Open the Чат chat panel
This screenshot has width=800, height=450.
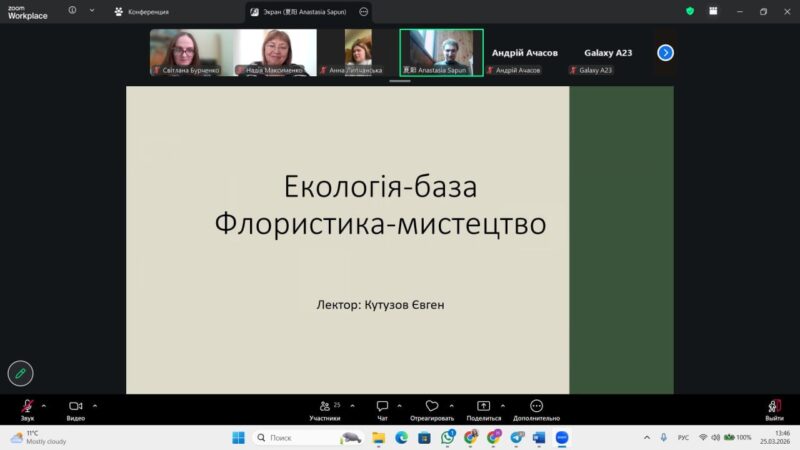click(382, 406)
